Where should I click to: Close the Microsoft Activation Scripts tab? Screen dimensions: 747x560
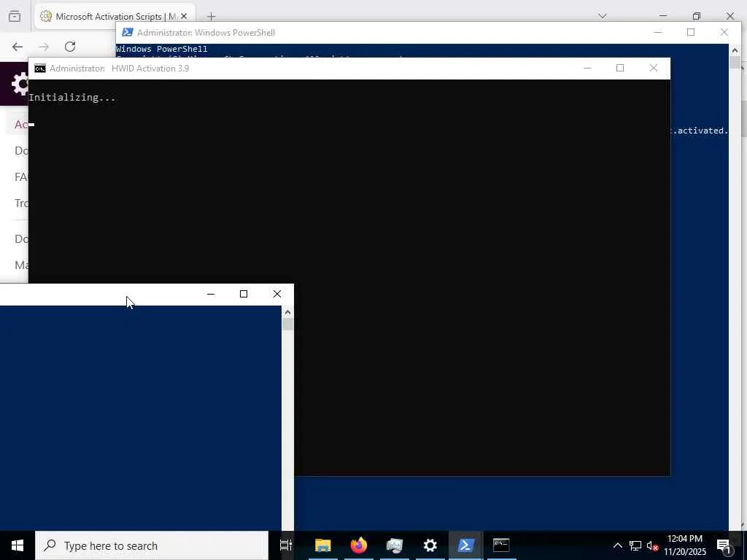click(x=184, y=16)
